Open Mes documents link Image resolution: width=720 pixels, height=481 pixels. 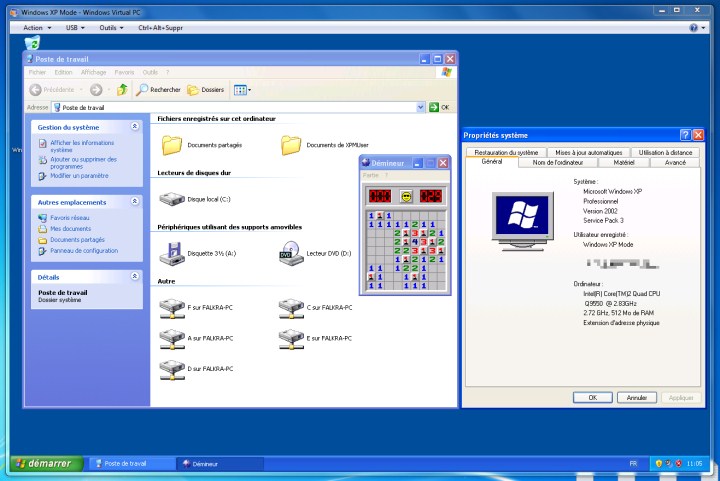[71, 229]
